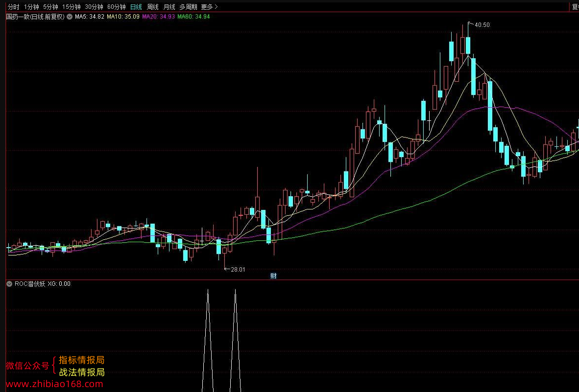Click the MA10: 35.09 label
The image size is (579, 392).
123,17
